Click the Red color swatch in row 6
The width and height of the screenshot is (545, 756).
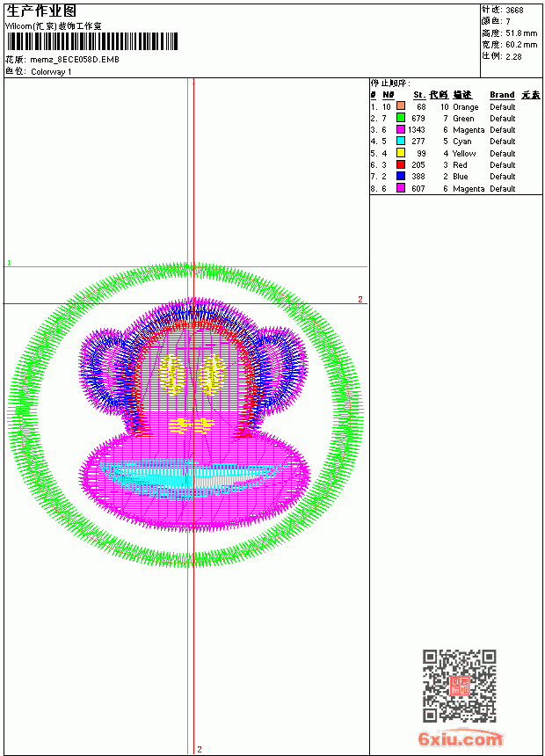point(400,164)
